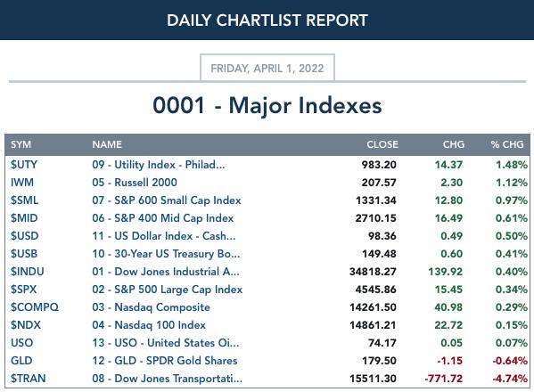This screenshot has height=392, width=534.
Task: Sort by % CHG column header
Action: tap(507, 144)
